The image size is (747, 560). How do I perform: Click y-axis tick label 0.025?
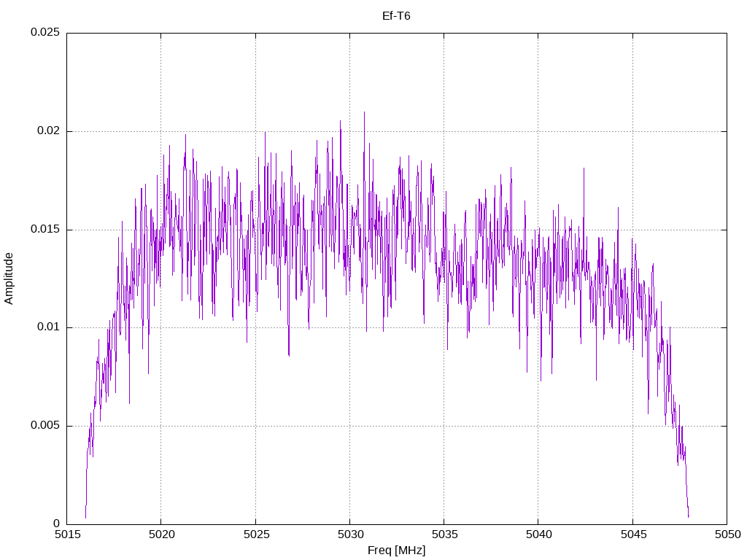(x=45, y=32)
